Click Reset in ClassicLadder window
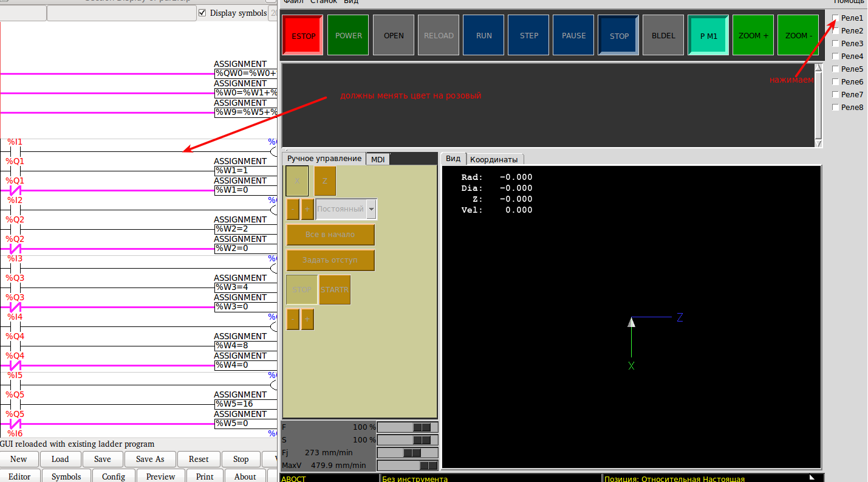Image resolution: width=868 pixels, height=482 pixels. point(199,460)
